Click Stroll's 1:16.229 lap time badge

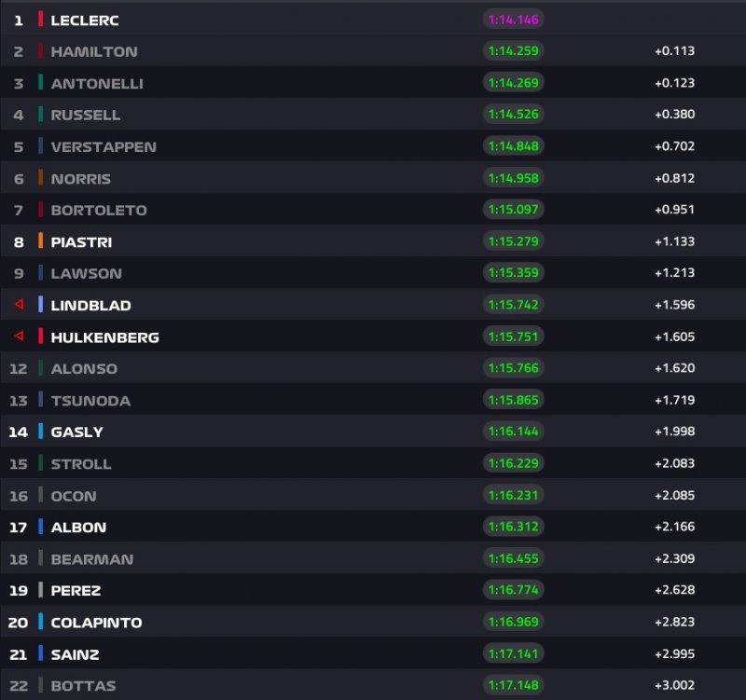coord(514,463)
